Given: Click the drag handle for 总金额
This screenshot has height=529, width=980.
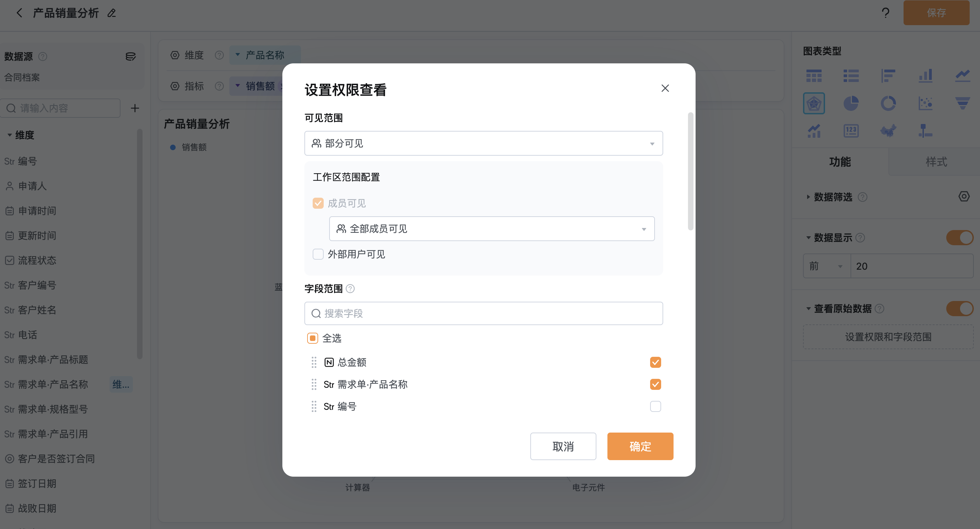Looking at the screenshot, I should (x=314, y=362).
